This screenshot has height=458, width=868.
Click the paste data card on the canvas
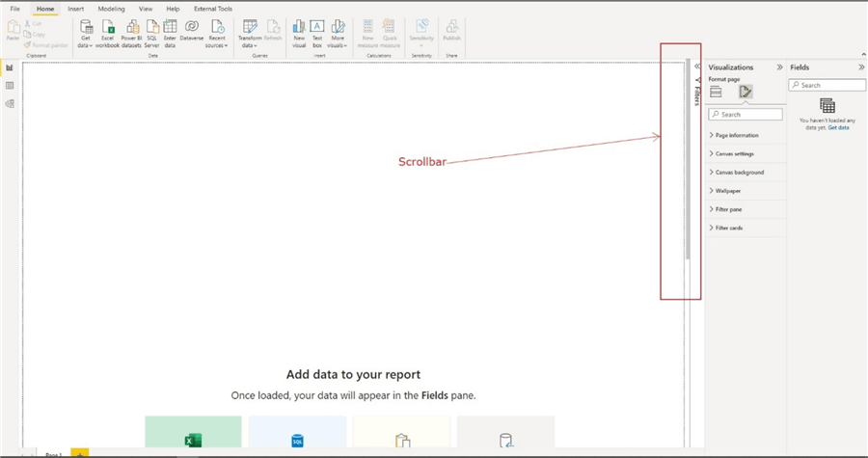401,432
